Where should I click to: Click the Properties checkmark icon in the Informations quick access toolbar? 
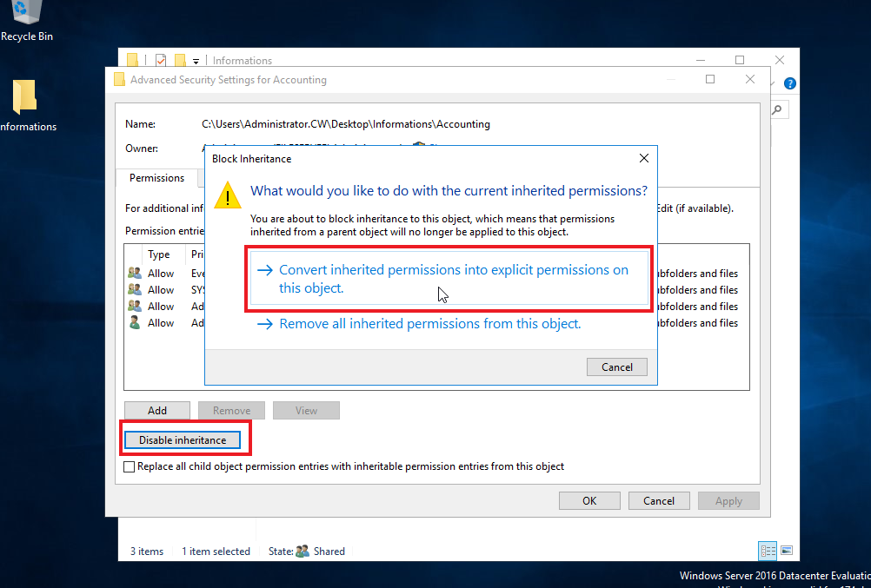pyautogui.click(x=161, y=60)
